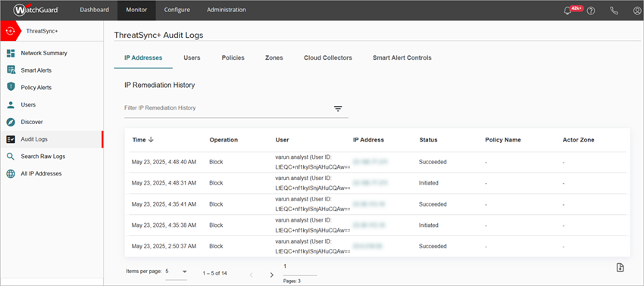
Task: Click the User column header
Action: tap(282, 140)
